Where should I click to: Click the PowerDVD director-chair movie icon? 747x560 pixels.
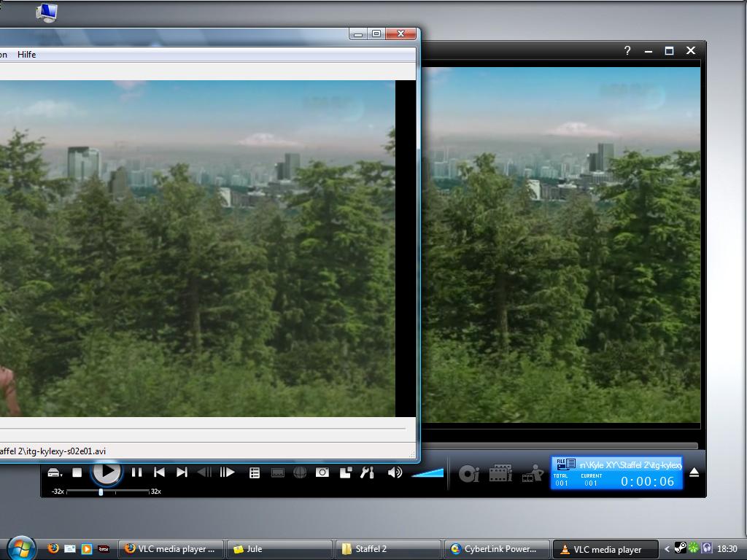point(533,473)
